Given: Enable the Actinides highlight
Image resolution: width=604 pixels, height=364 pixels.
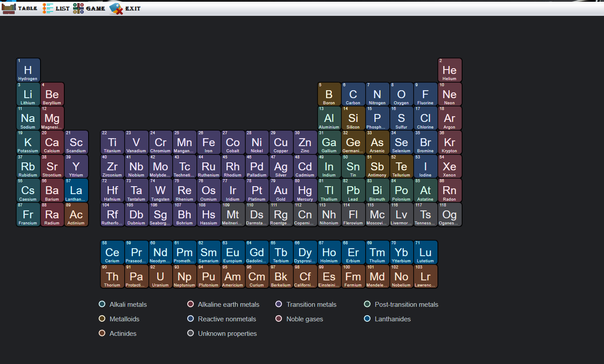Looking at the screenshot, I should click(x=102, y=333).
